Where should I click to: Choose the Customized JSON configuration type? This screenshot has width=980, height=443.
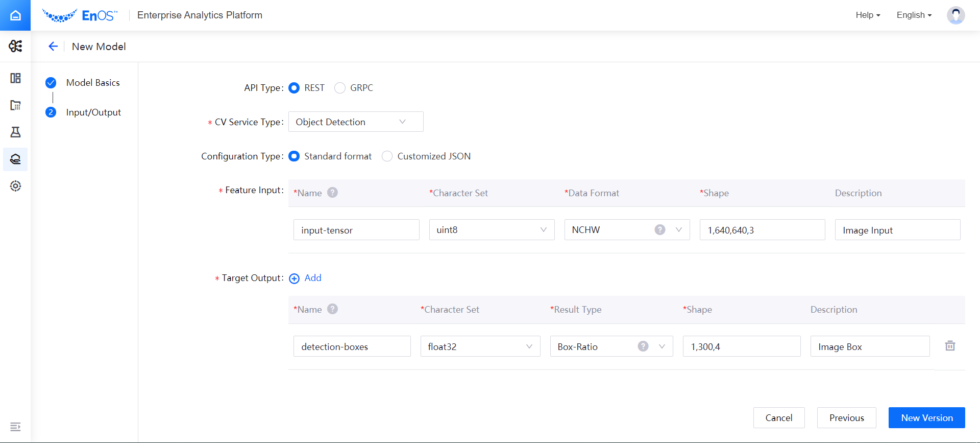click(x=387, y=156)
